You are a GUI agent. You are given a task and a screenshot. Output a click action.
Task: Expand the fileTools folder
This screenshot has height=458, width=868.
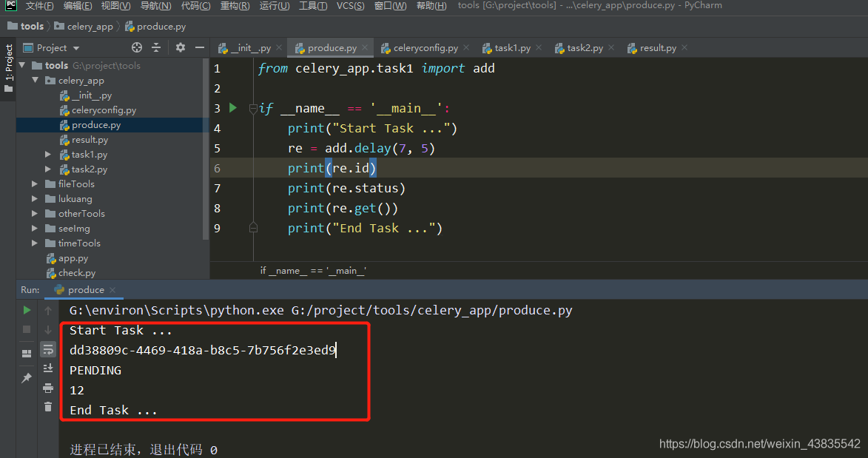pos(35,183)
